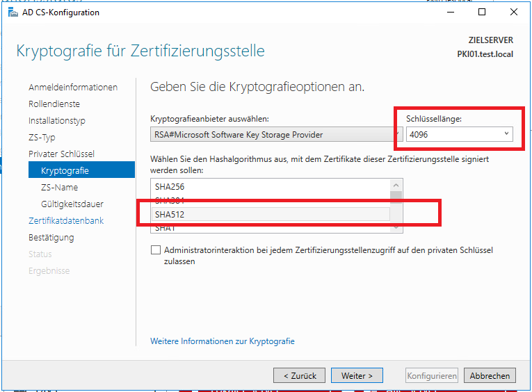Open the ZS-Name sub-step

60,187
